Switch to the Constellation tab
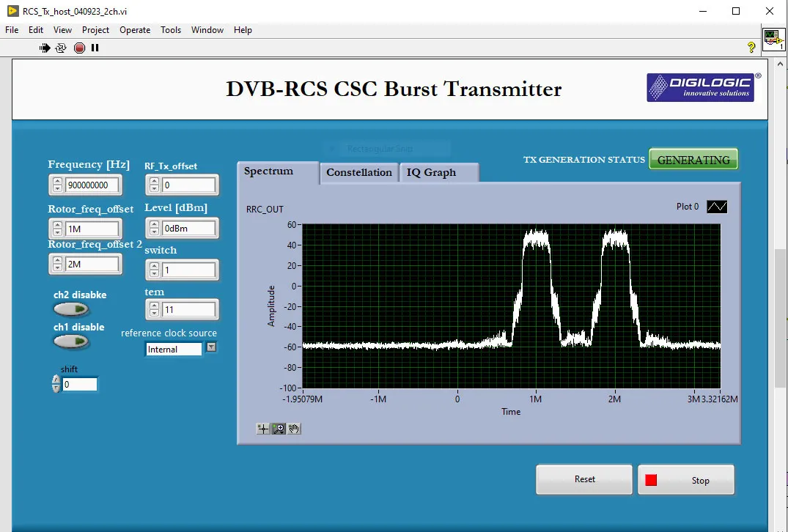The height and width of the screenshot is (532, 788). (x=358, y=173)
